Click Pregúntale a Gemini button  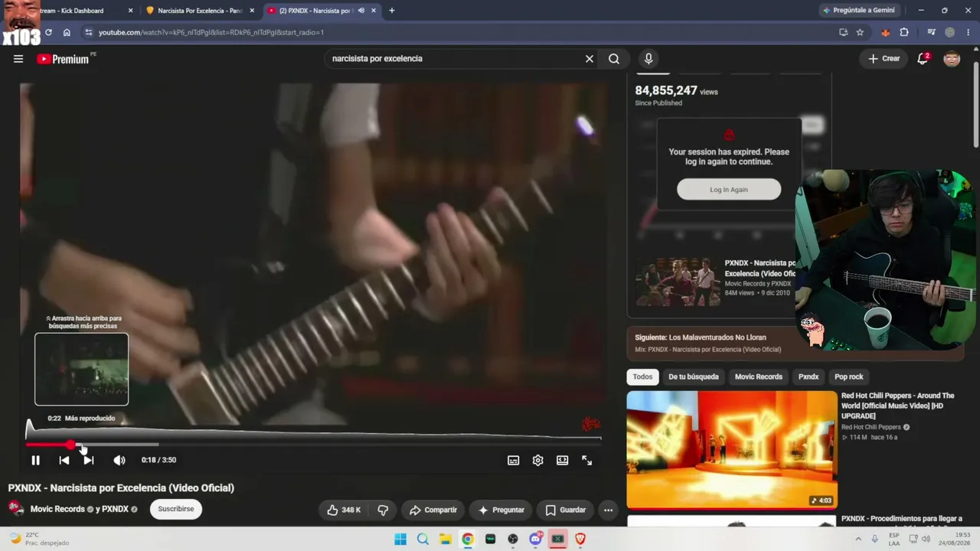858,11
